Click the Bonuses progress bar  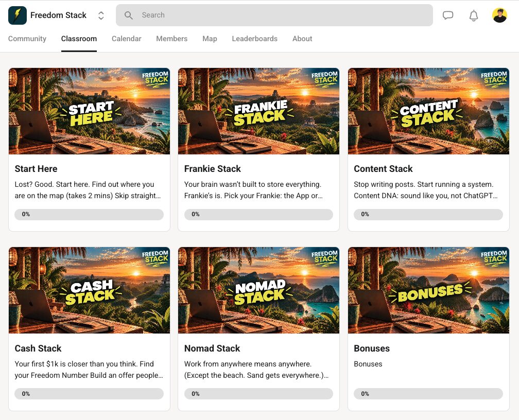point(428,394)
